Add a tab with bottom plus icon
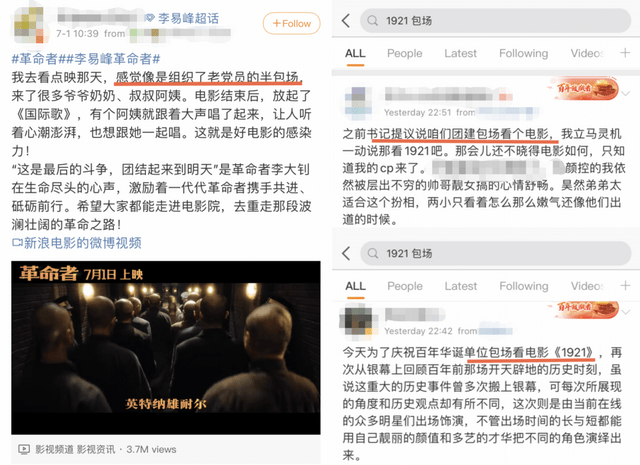640x465 pixels. [x=625, y=285]
